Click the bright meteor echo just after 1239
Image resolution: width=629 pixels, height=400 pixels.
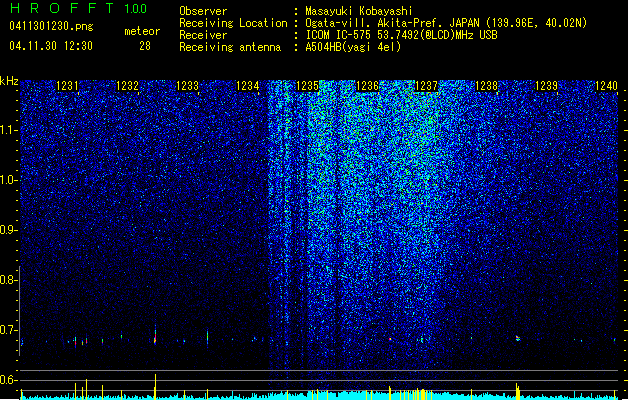pos(518,339)
